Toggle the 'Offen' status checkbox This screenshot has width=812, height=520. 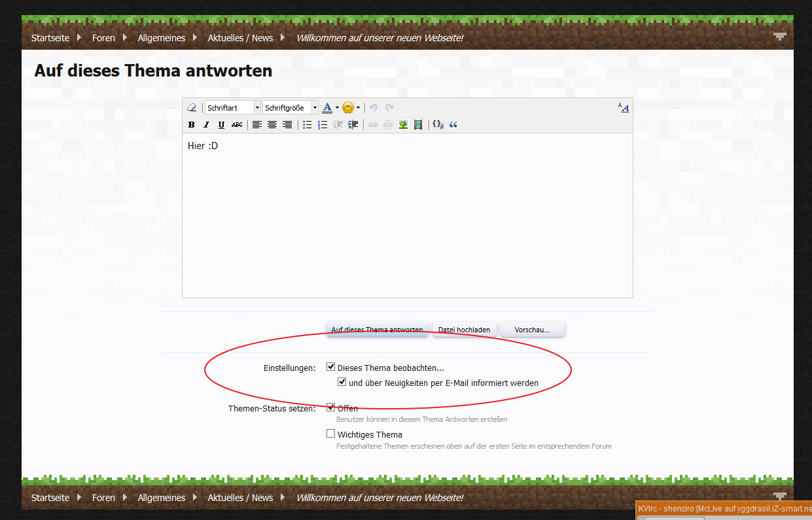(331, 407)
